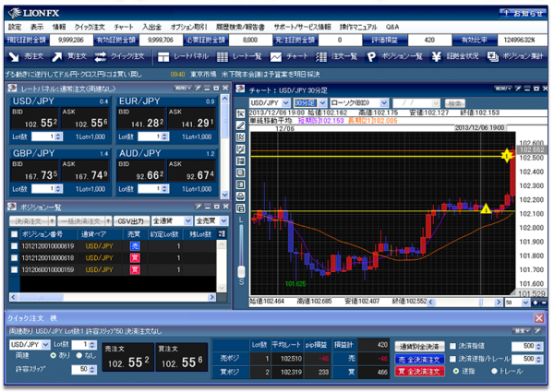This screenshot has height=392, width=554.
Task: Click the seventh chart side tool icon
Action: pos(241,184)
